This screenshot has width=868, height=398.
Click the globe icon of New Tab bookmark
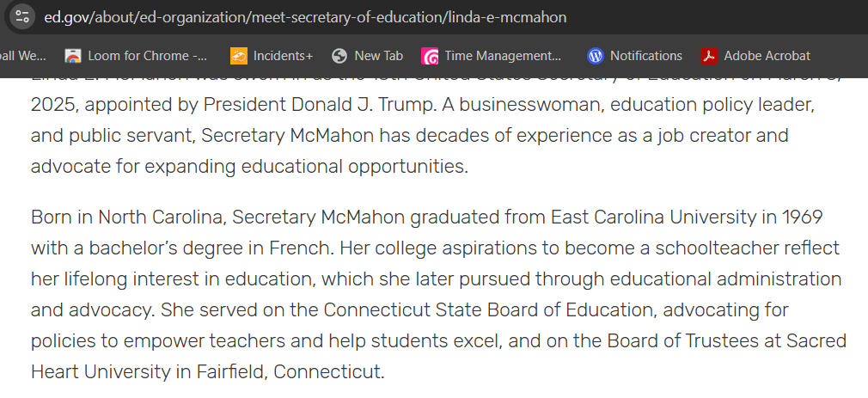pos(339,56)
